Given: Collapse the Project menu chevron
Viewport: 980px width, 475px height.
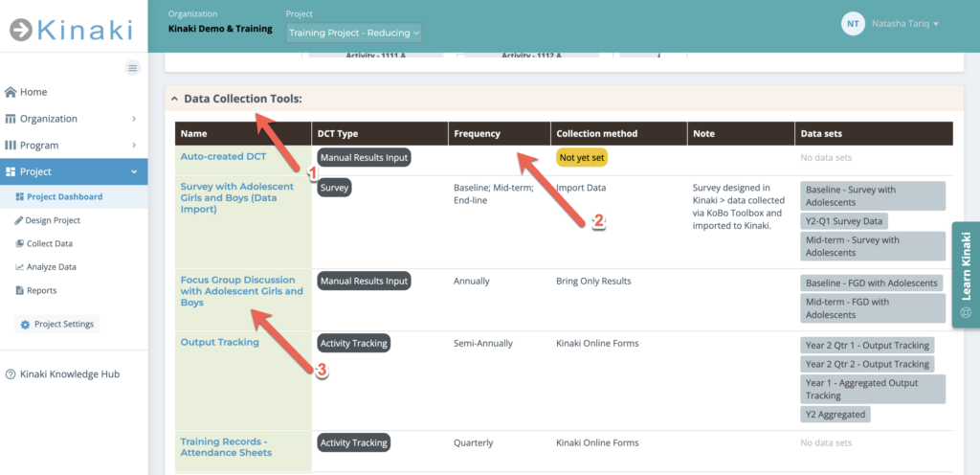Looking at the screenshot, I should pyautogui.click(x=134, y=171).
